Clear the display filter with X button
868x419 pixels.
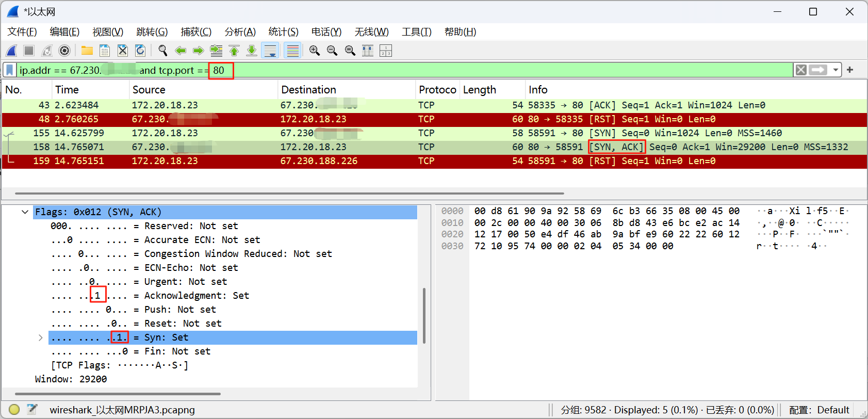(800, 70)
